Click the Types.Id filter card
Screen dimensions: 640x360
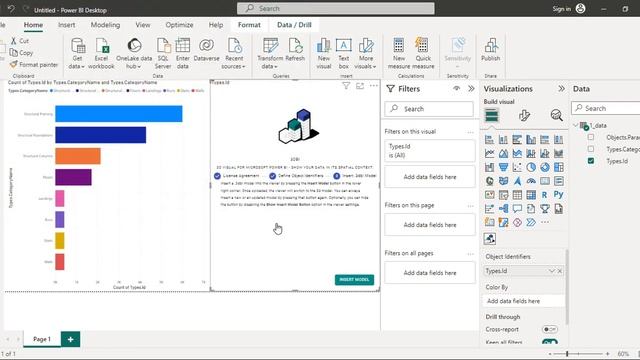pos(430,151)
